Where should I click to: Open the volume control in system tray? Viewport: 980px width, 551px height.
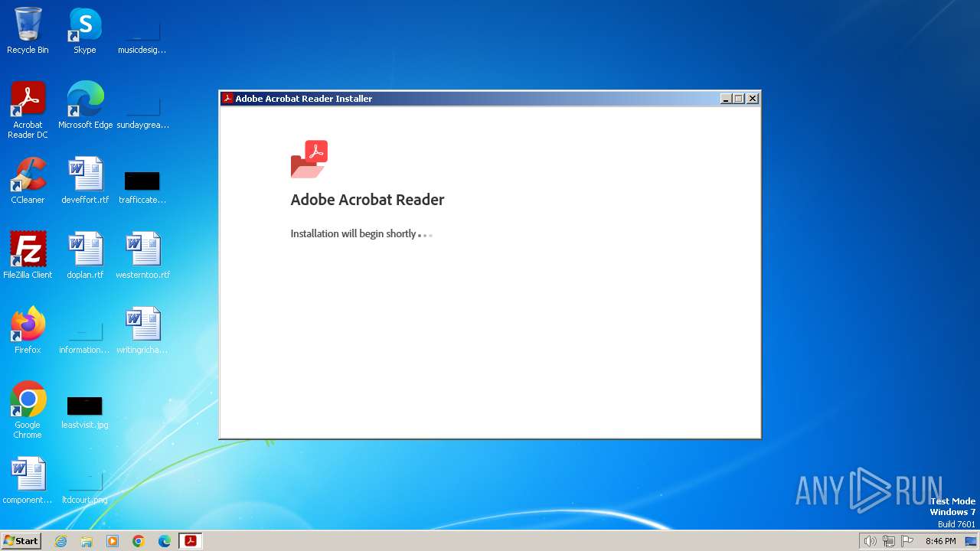pos(870,541)
